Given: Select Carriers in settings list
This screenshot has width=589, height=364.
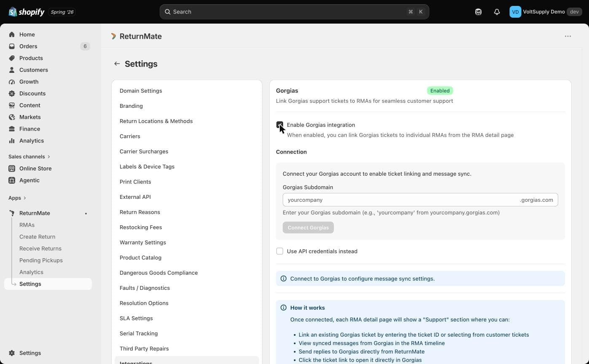Looking at the screenshot, I should 130,136.
